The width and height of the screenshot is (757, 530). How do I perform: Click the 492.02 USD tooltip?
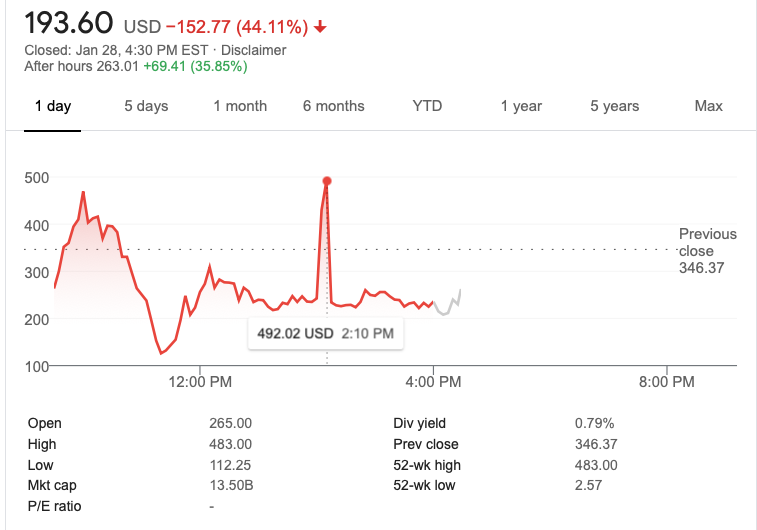325,333
